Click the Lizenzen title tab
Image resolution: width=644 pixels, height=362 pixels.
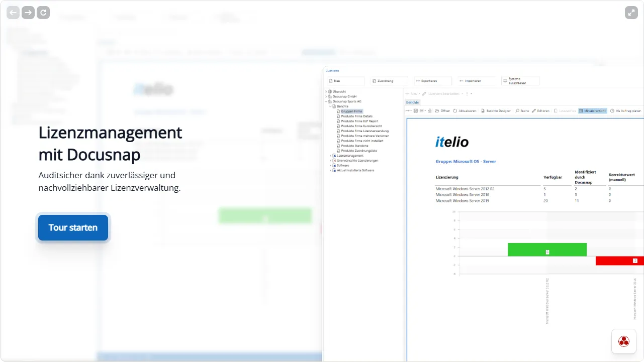click(332, 71)
